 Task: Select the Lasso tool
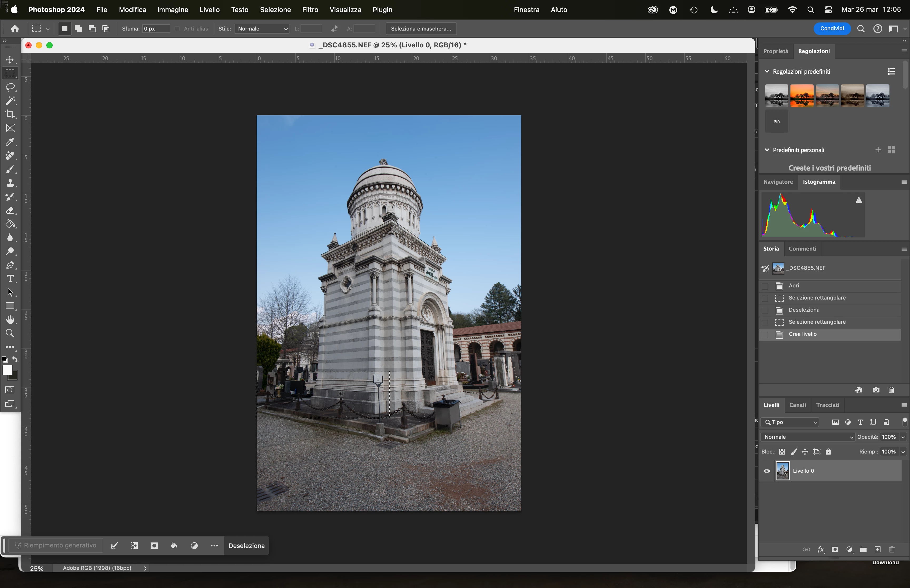pos(10,87)
